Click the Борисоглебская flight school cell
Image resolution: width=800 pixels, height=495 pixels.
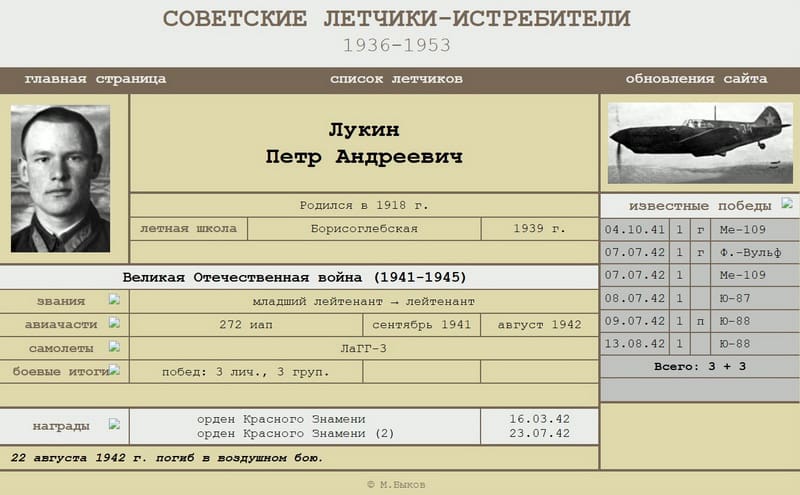click(364, 229)
